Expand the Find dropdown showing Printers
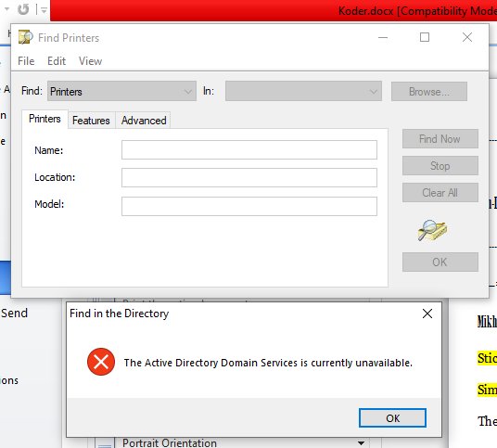This screenshot has height=448, width=497. tap(121, 91)
